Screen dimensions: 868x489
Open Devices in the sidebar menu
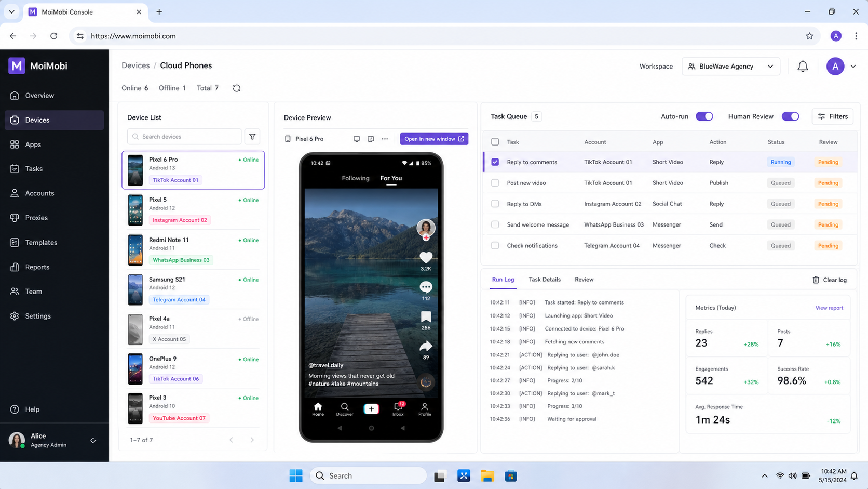coord(54,120)
